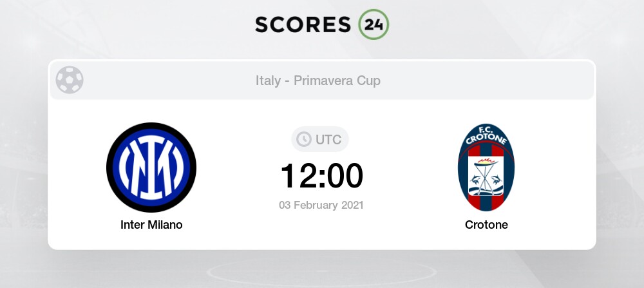Click the Inter Milano club crest
The width and height of the screenshot is (644, 288).
click(x=151, y=168)
